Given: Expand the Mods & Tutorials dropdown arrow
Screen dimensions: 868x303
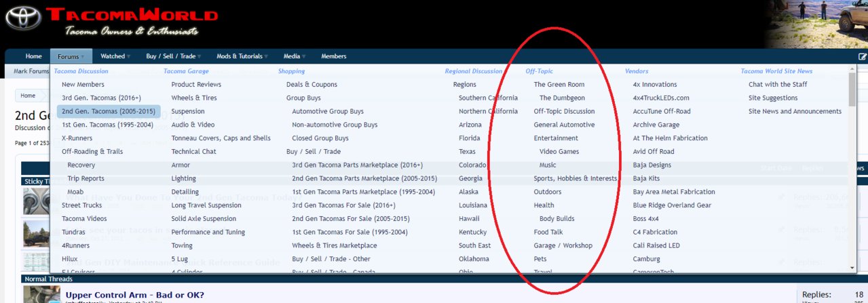Looking at the screenshot, I should coord(266,57).
